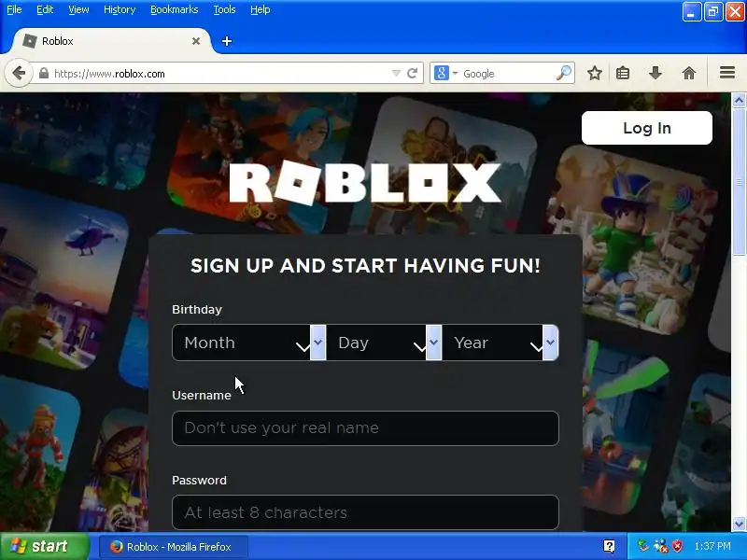Restore down the Firefox window
This screenshot has width=747, height=560.
coord(712,11)
